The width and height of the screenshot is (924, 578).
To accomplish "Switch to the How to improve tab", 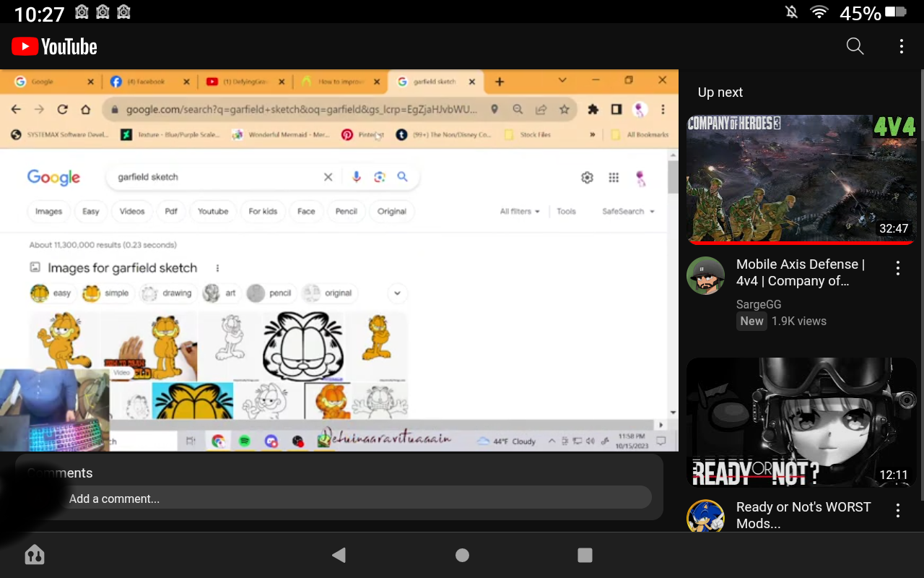I will coord(340,82).
